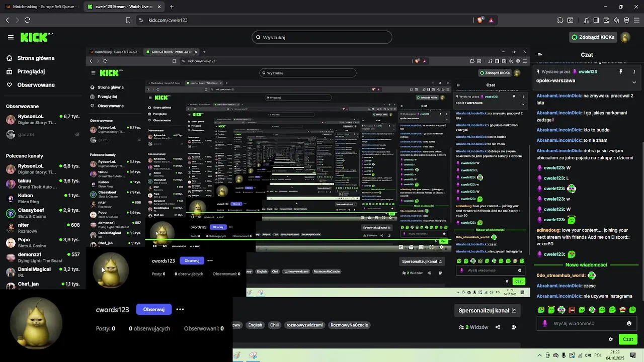The image size is (644, 362).
Task: Open browser extensions puzzle icon
Action: (x=560, y=20)
